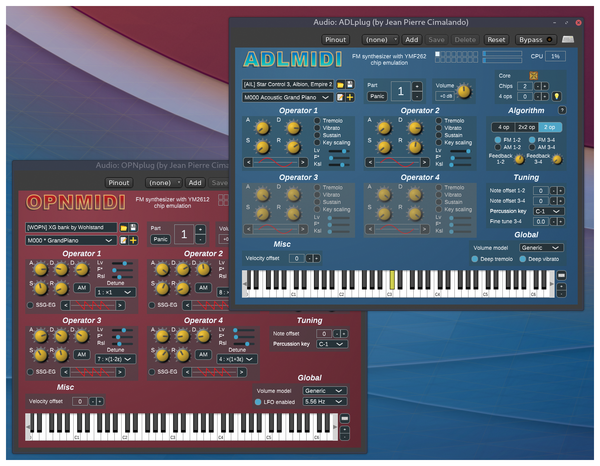Adjust Lv slider of OPNplug Operator 1

coord(122,263)
